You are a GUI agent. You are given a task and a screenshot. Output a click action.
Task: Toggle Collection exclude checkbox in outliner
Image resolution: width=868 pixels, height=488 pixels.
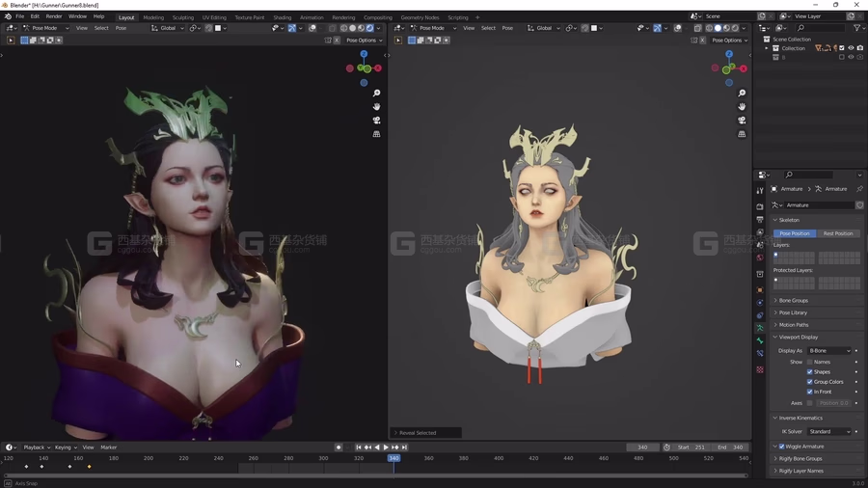tap(842, 48)
